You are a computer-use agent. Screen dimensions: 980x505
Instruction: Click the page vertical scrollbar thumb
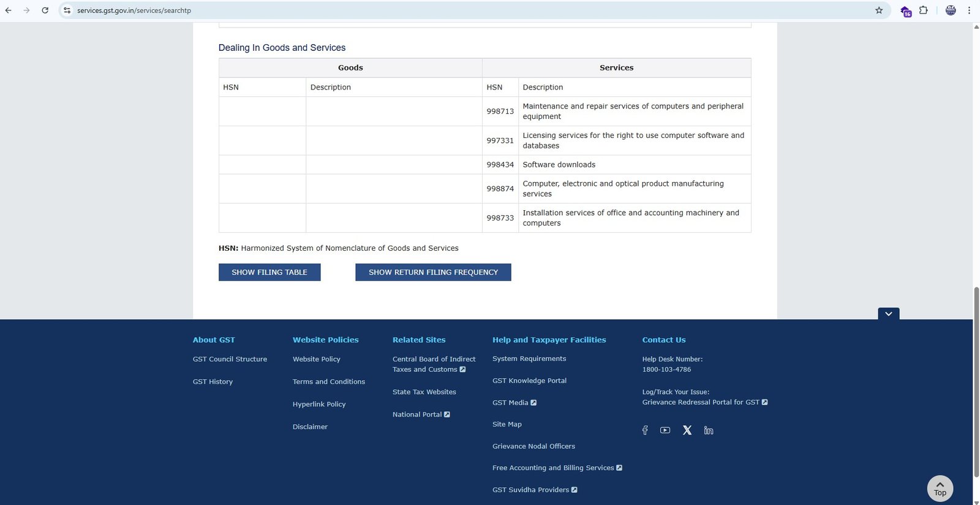pos(976,381)
